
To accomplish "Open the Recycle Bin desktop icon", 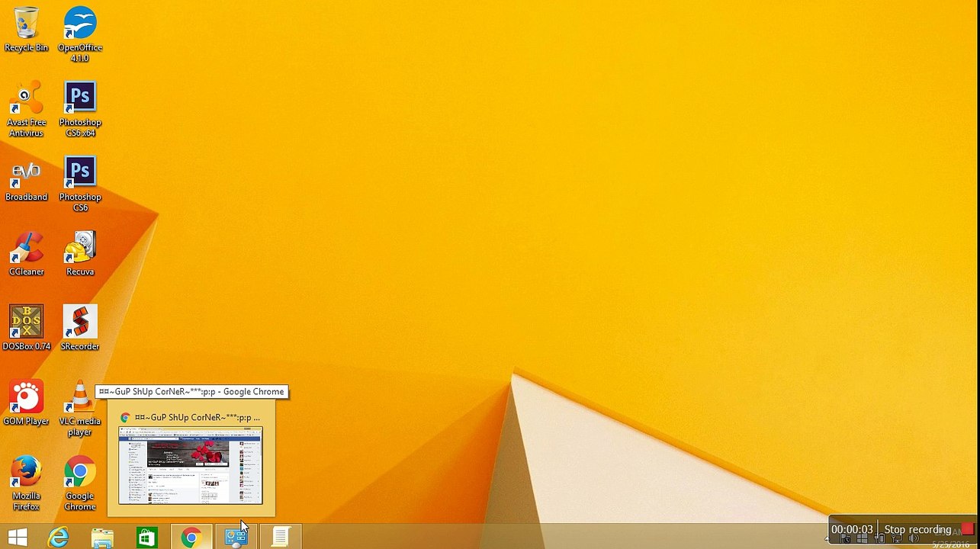I will point(26,30).
